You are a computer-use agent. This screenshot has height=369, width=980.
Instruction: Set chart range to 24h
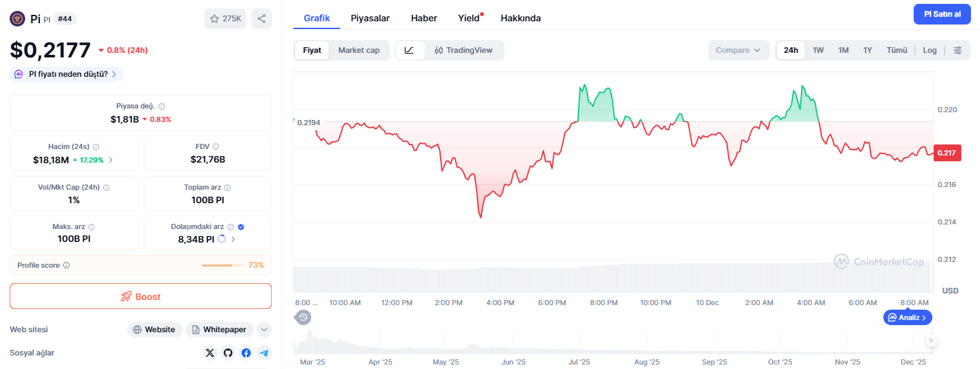[791, 50]
